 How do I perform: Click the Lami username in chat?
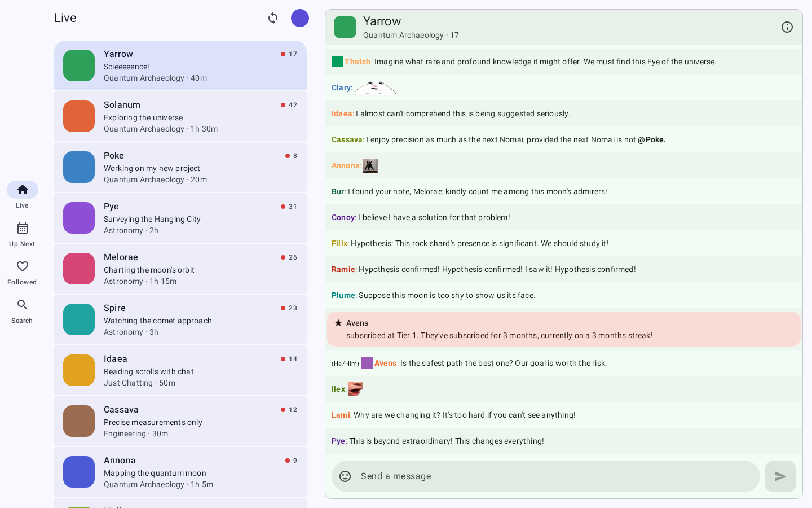[341, 415]
